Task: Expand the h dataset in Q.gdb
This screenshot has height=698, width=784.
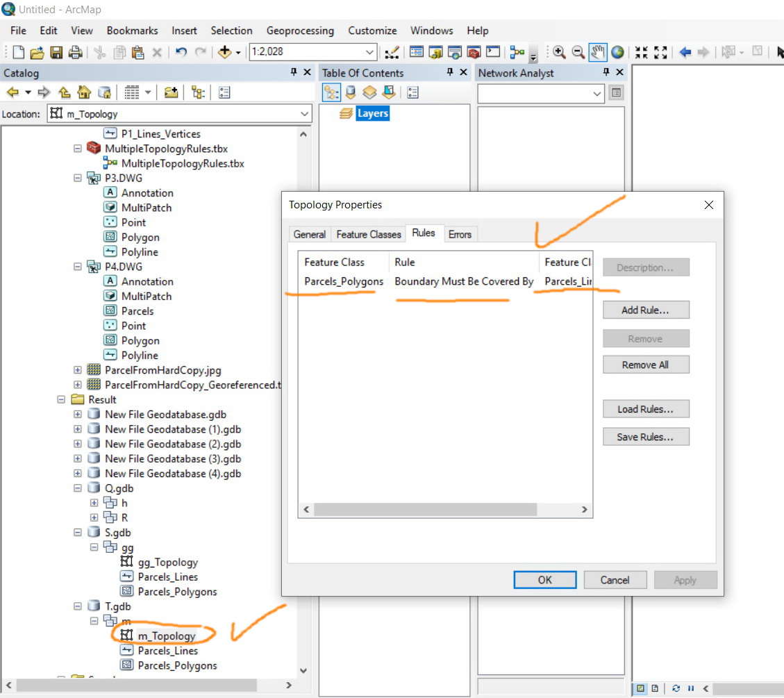Action: coord(94,503)
